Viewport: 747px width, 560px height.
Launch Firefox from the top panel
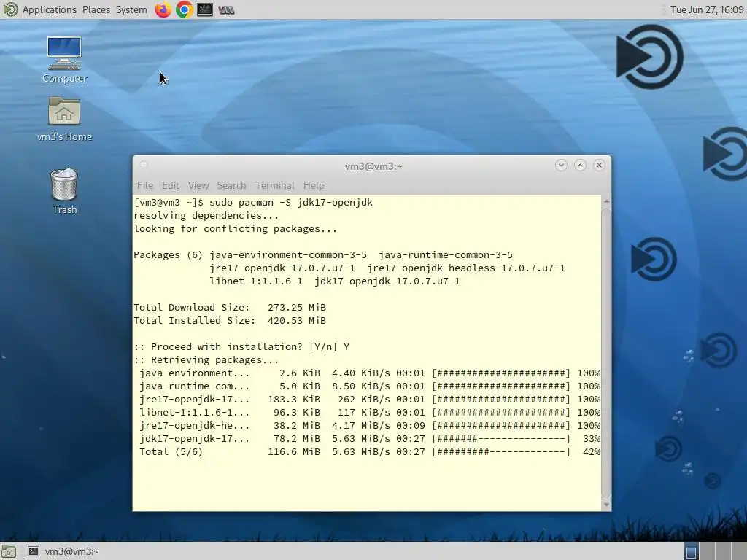[163, 9]
